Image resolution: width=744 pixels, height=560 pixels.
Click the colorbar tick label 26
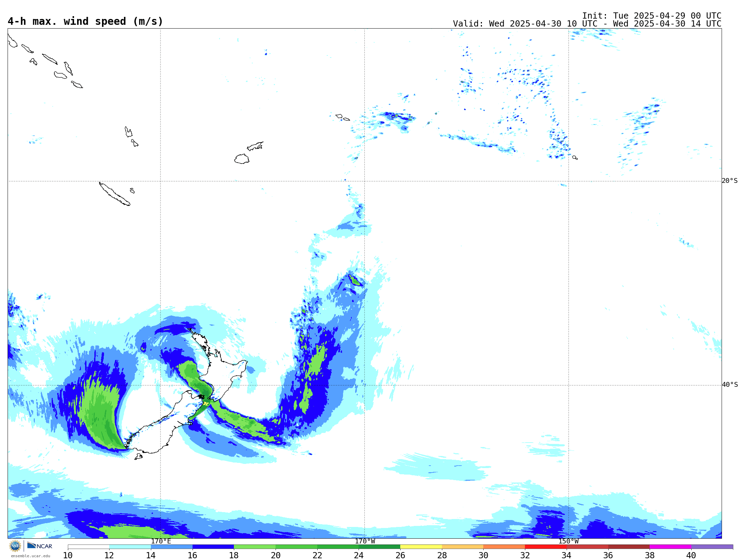pyautogui.click(x=400, y=555)
